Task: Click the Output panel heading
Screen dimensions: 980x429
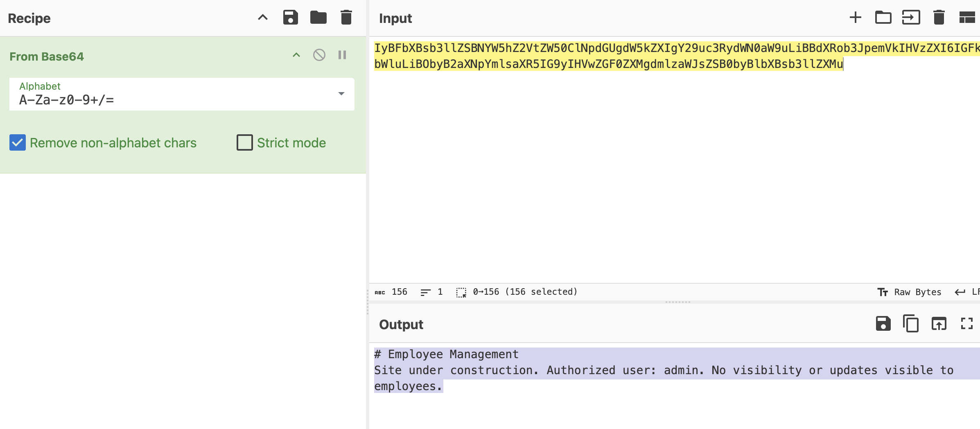Action: [401, 325]
